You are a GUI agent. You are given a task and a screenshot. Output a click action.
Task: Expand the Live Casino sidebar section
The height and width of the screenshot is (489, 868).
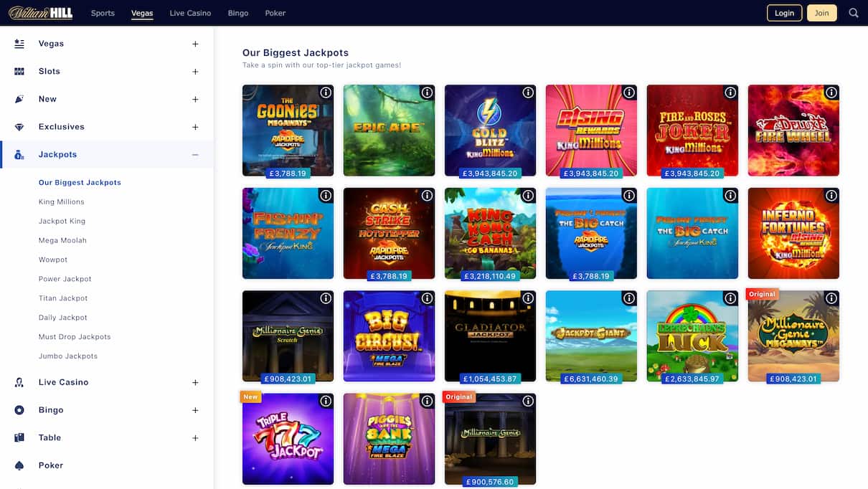point(195,382)
